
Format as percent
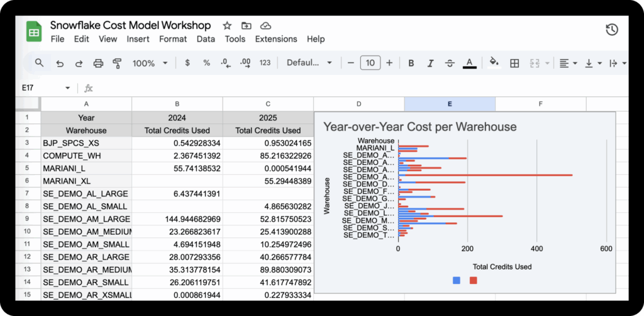[206, 63]
